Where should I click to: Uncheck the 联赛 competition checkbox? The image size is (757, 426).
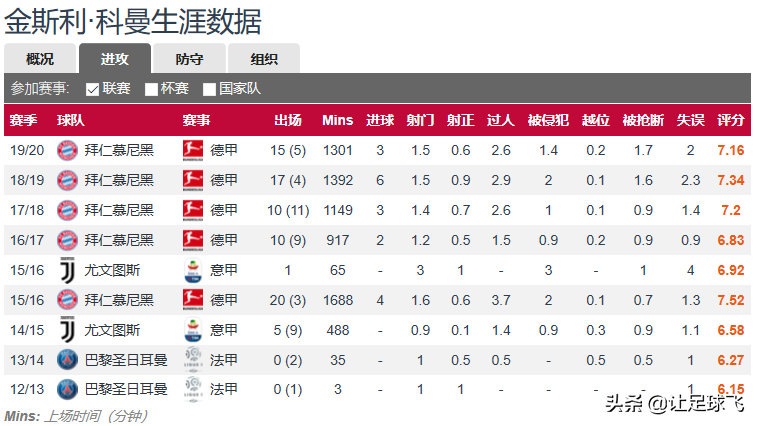click(92, 89)
